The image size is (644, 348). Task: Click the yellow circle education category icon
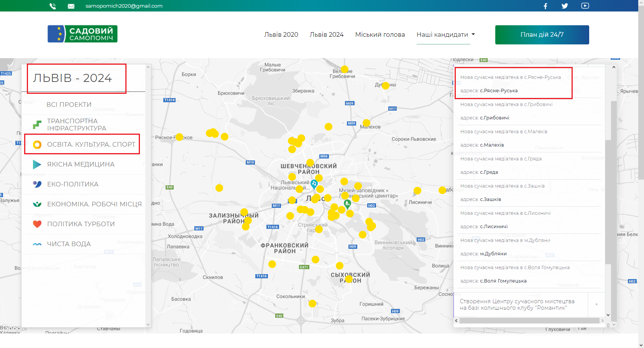37,145
